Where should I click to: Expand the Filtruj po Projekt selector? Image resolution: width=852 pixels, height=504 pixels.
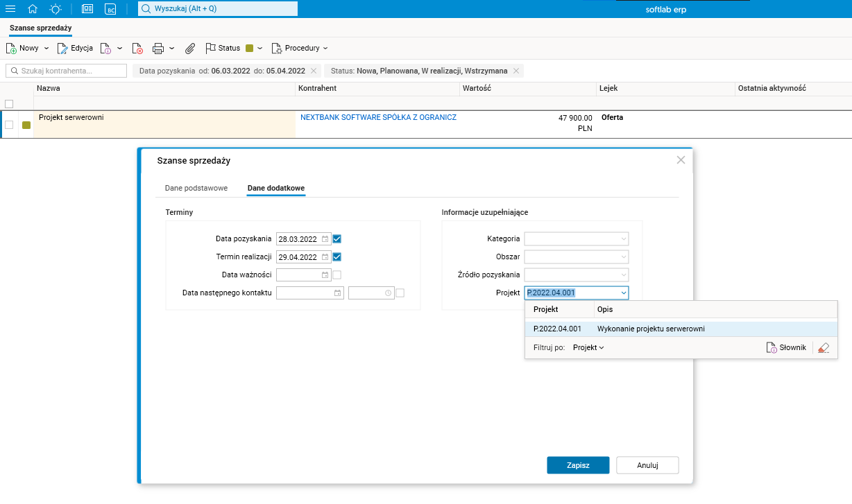588,348
